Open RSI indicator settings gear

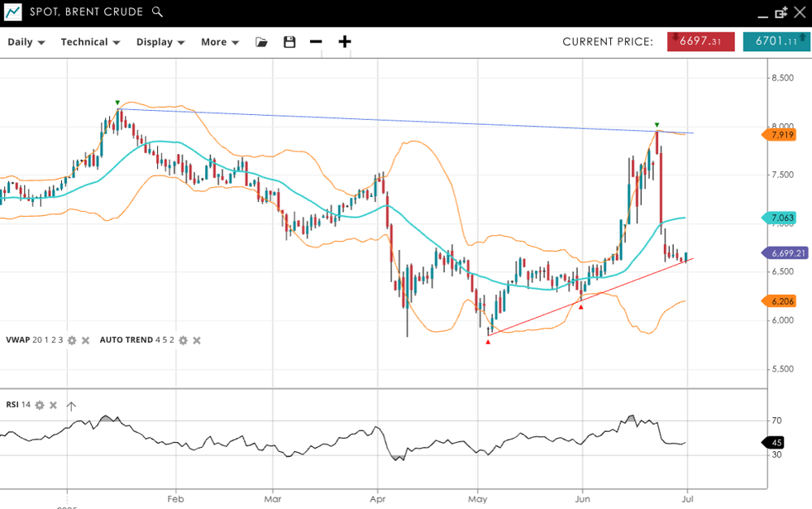pos(40,406)
